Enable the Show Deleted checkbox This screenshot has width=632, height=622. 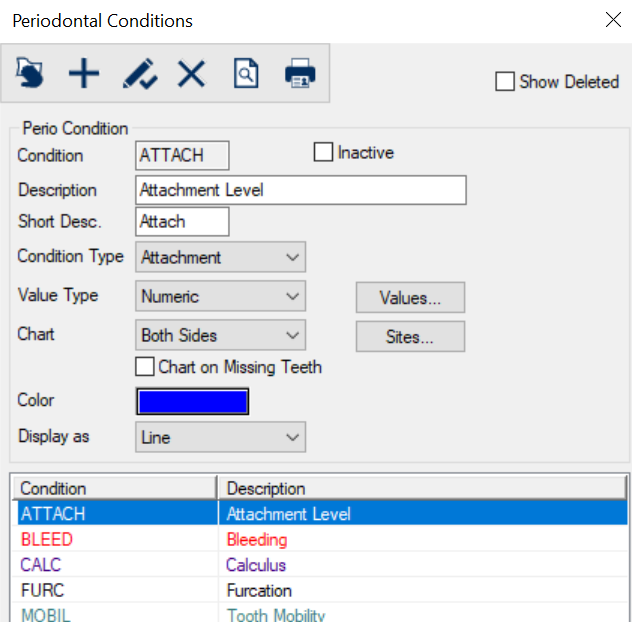505,82
